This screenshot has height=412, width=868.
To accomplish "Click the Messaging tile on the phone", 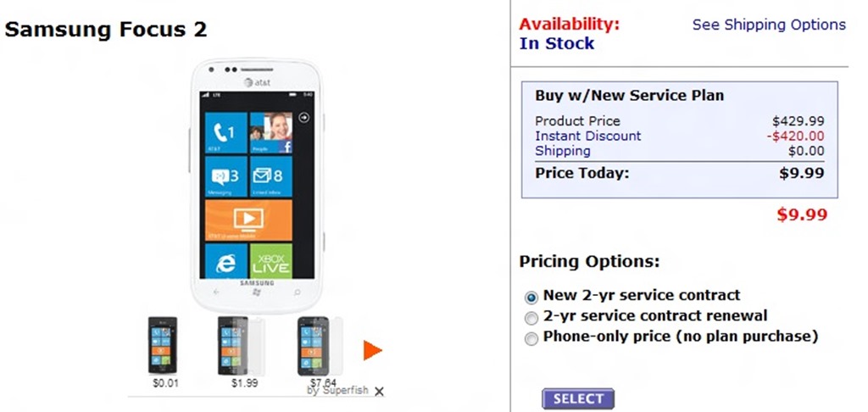I will (x=226, y=177).
